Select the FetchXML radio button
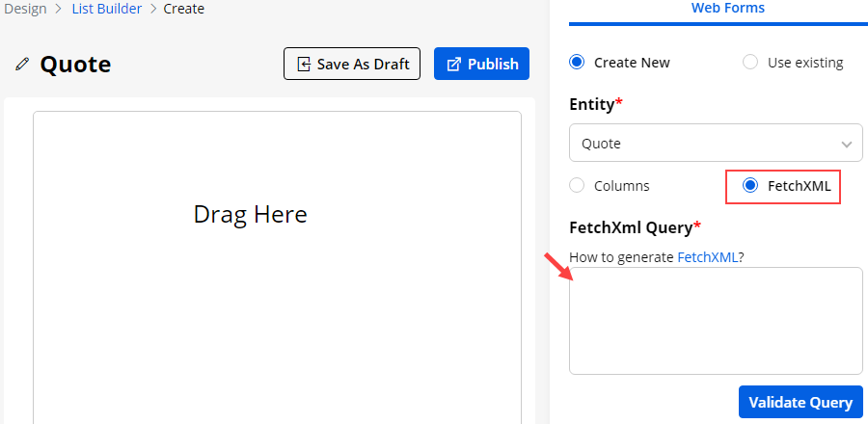868x424 pixels. coord(750,186)
